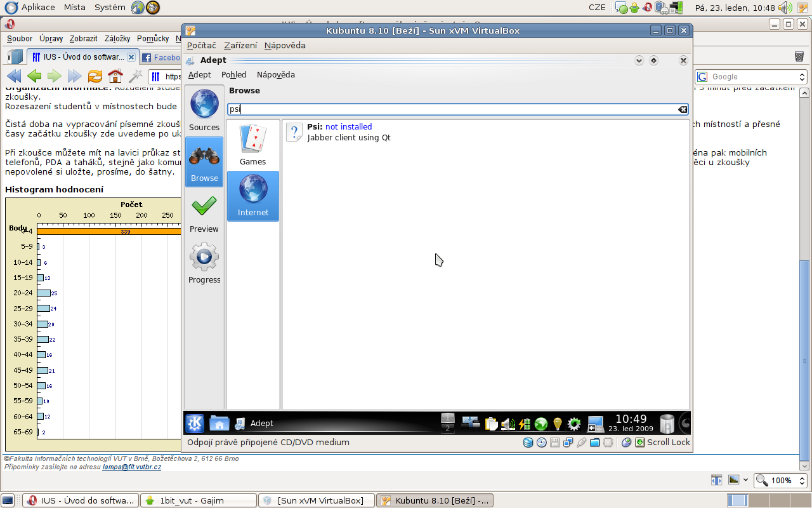Click Opera wand auto-fill icon
Screen dimensions: 812x508
click(135, 76)
